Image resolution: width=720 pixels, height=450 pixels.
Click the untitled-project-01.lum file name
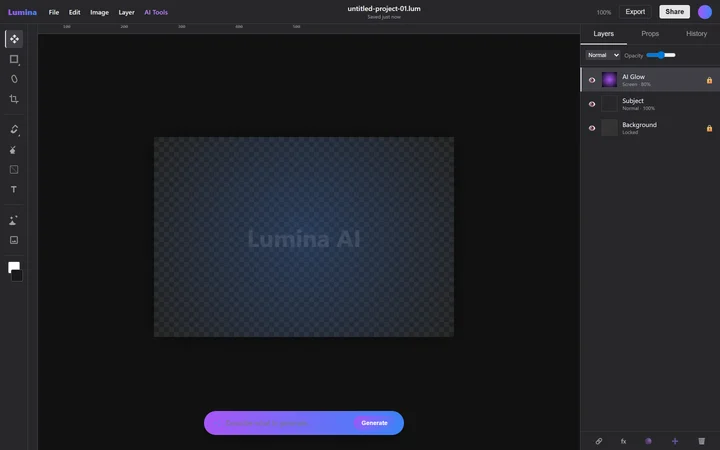384,9
